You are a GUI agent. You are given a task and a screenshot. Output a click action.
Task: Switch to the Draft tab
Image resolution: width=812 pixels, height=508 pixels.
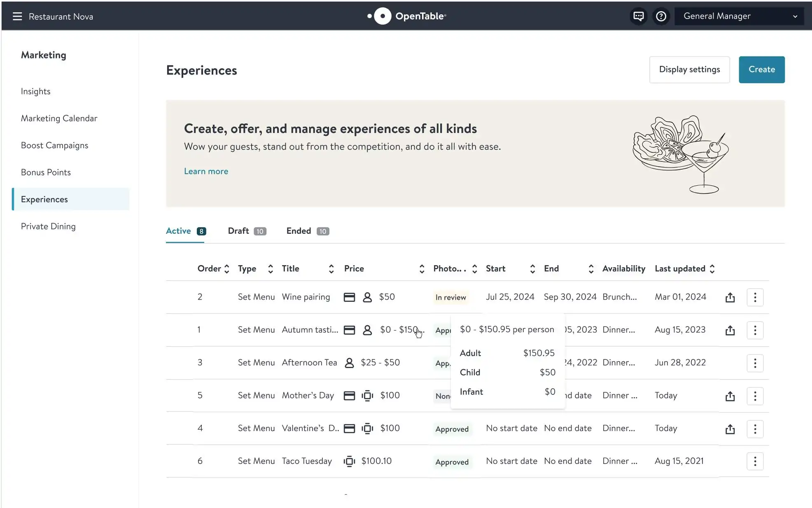(x=247, y=231)
